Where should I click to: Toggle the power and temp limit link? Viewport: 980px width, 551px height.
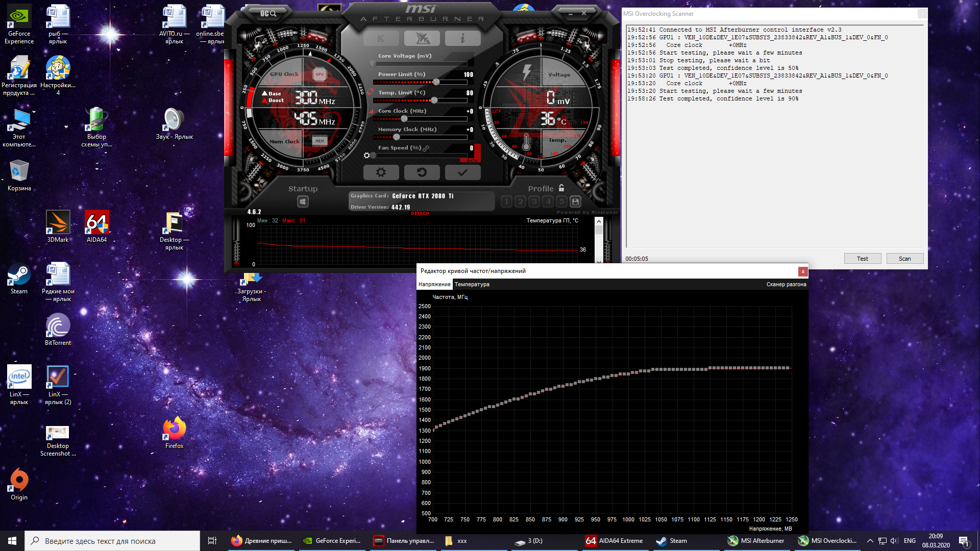tap(370, 92)
